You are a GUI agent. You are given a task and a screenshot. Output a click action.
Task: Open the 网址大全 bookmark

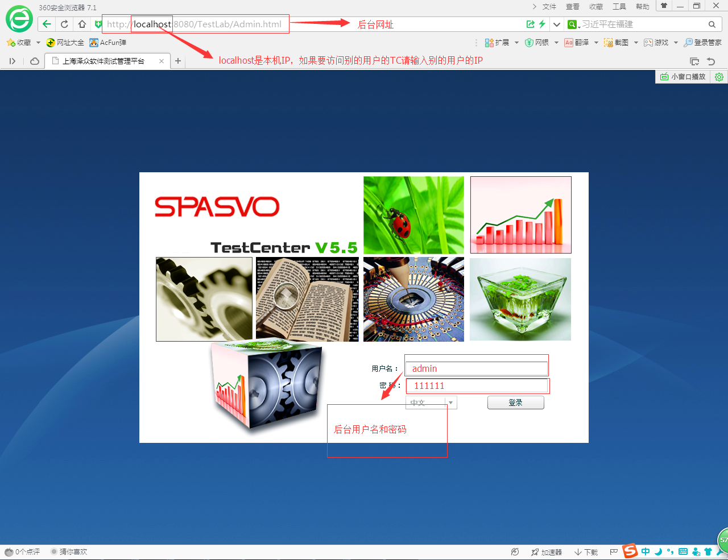[65, 43]
